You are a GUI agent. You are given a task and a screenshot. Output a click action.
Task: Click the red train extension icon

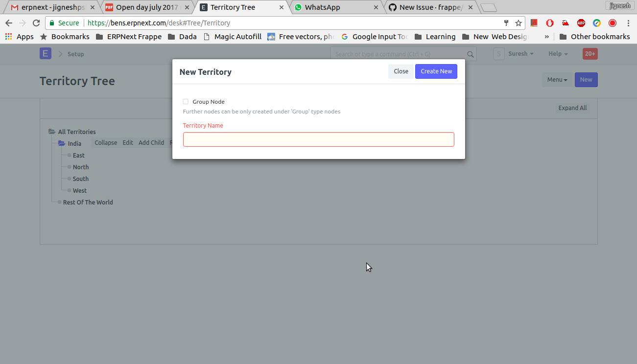[566, 23]
